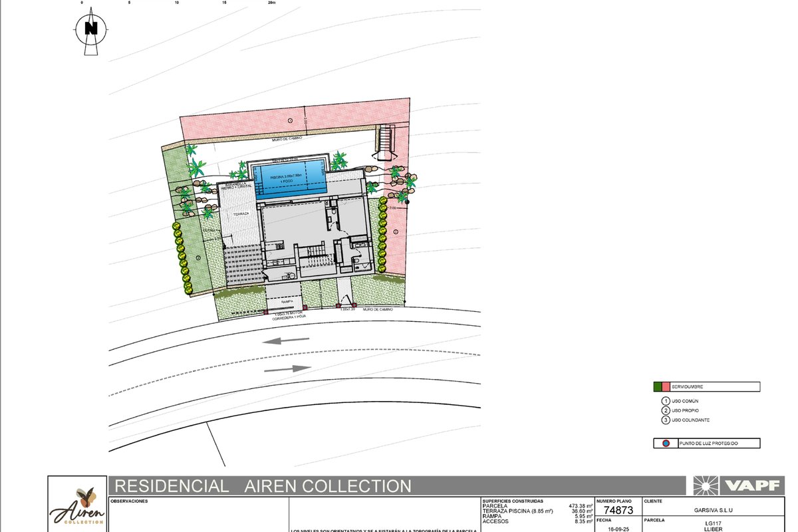Click the Terraza label on the plan
The height and width of the screenshot is (532, 798).
[240, 214]
